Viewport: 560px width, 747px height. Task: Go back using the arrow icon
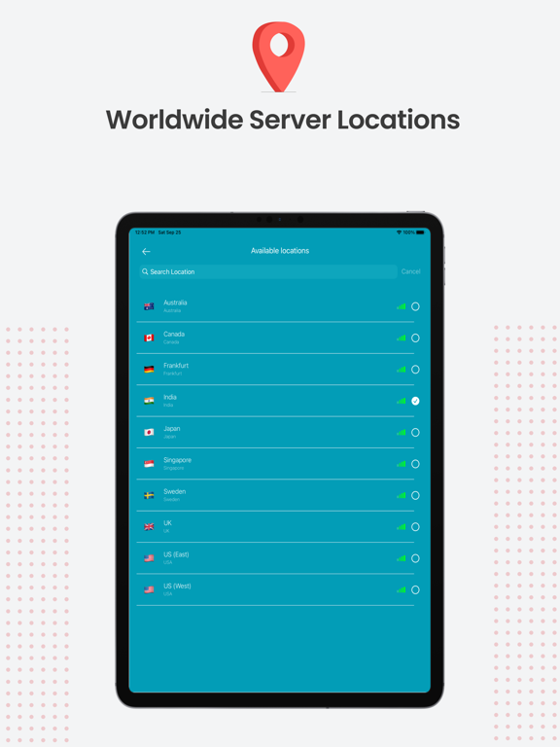click(x=146, y=252)
